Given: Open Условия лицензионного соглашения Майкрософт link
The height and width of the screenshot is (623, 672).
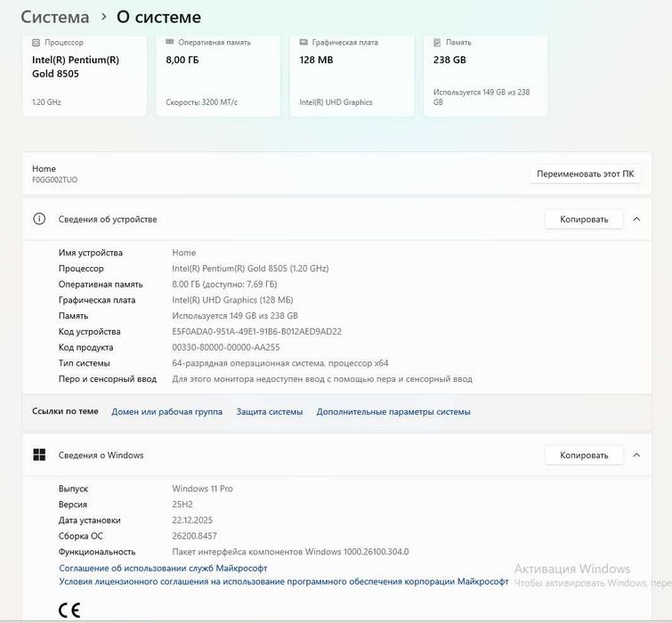Looking at the screenshot, I should click(x=284, y=581).
